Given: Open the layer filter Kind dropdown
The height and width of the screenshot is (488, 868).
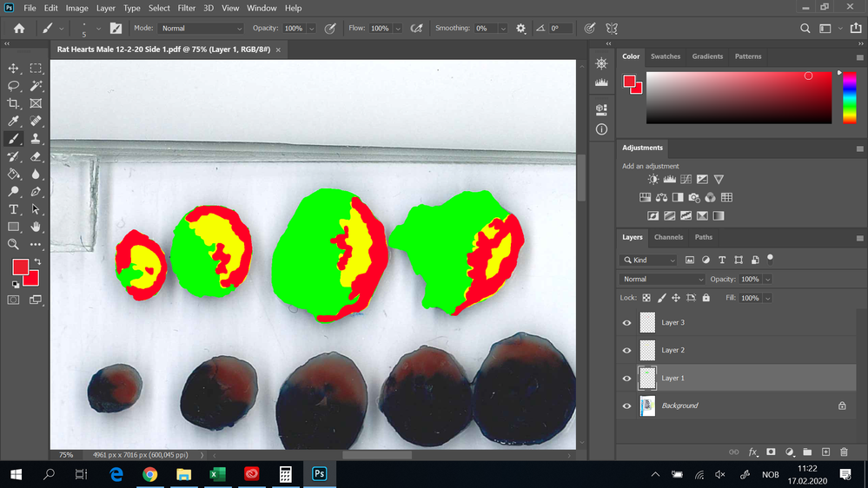Looking at the screenshot, I should pyautogui.click(x=648, y=260).
